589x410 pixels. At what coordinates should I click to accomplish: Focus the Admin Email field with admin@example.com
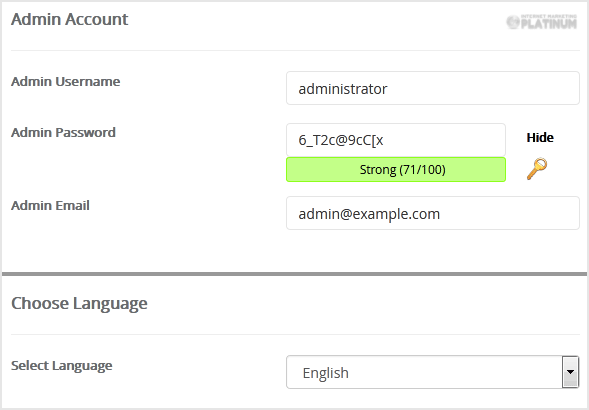point(433,213)
